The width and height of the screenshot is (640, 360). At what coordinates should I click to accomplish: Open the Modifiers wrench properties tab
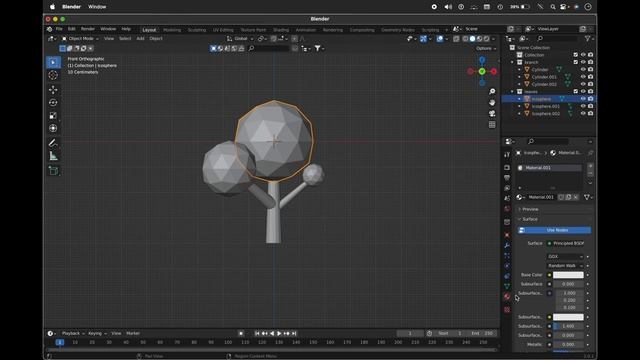[507, 245]
